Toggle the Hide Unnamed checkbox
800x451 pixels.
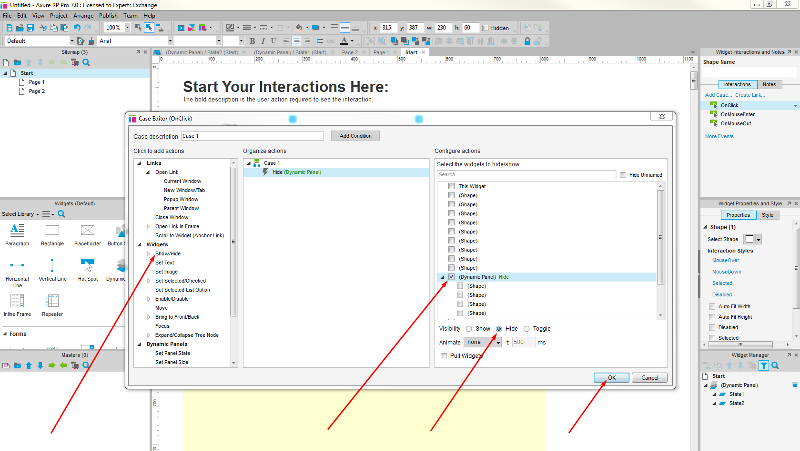[623, 175]
